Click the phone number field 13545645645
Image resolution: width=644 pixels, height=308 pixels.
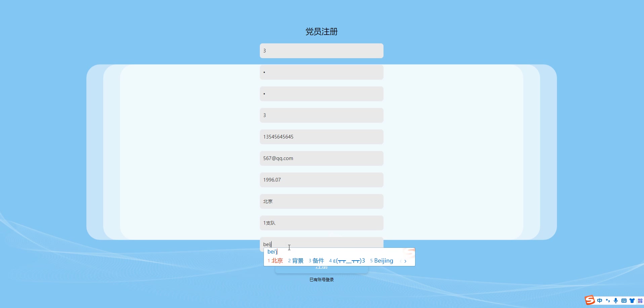tap(321, 137)
